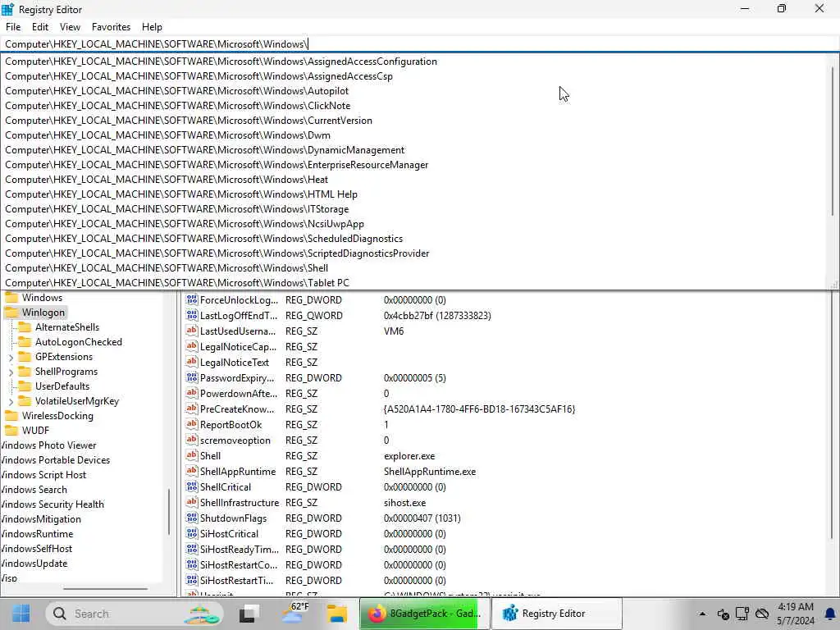The image size is (840, 630).
Task: Click into the registry address bar
Action: 420,44
